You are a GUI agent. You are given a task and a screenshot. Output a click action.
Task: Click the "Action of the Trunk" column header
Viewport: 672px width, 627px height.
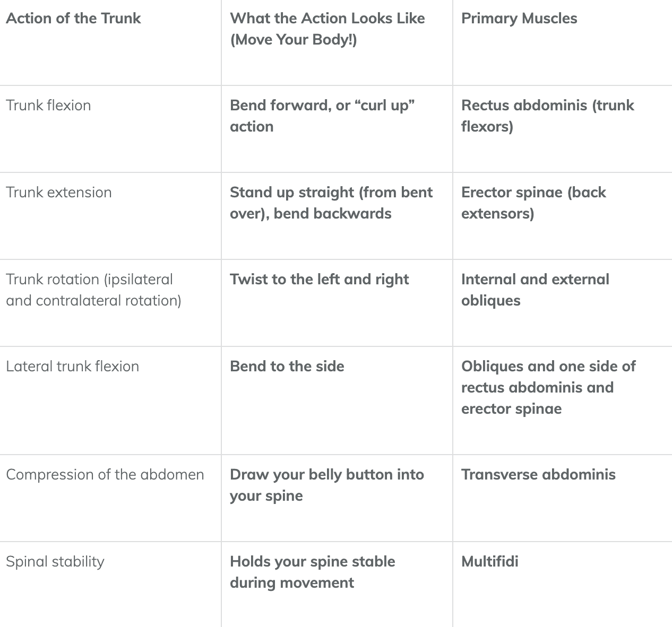[x=73, y=19]
